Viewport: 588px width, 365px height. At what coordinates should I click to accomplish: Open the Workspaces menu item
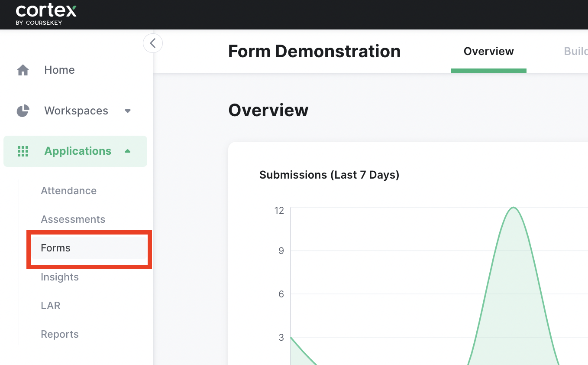tap(76, 111)
